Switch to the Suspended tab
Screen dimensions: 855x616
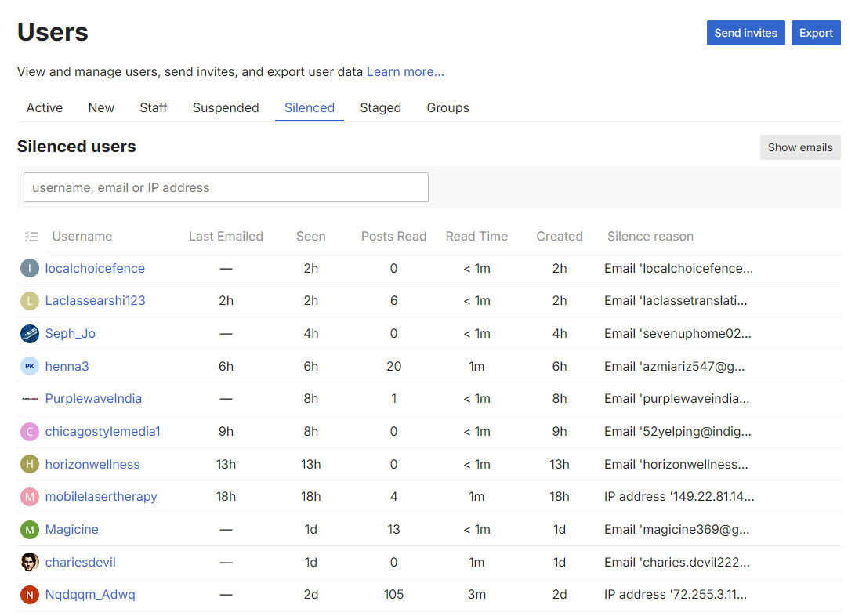[226, 108]
